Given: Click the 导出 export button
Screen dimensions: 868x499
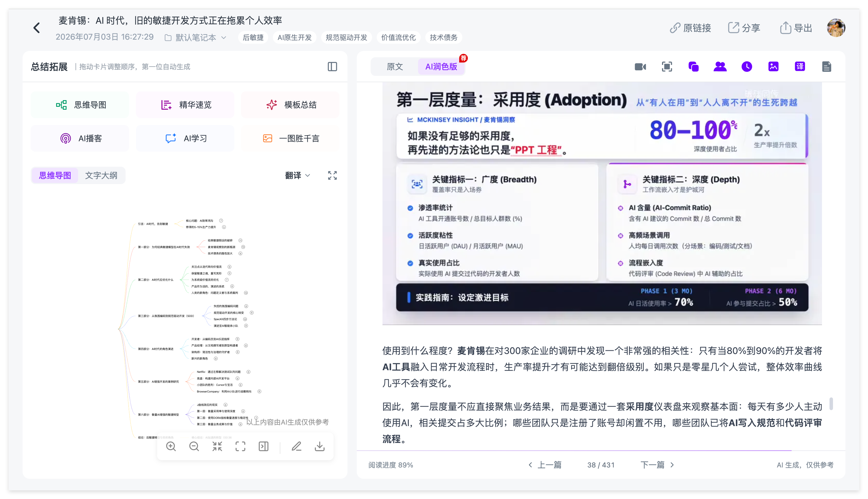Looking at the screenshot, I should pyautogui.click(x=796, y=28).
